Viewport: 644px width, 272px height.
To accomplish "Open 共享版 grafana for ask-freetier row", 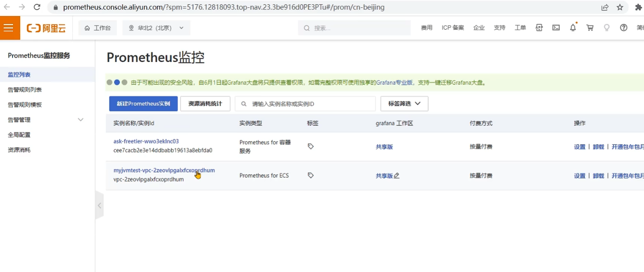I will click(x=384, y=147).
